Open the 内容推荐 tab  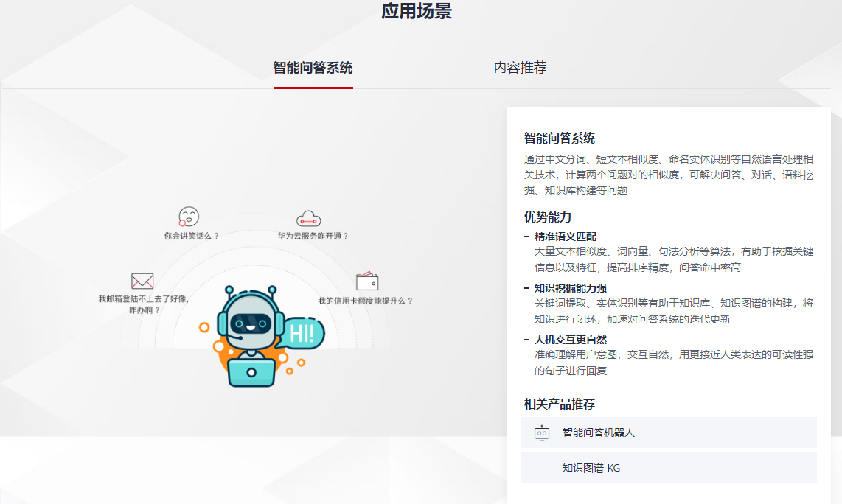tap(520, 68)
